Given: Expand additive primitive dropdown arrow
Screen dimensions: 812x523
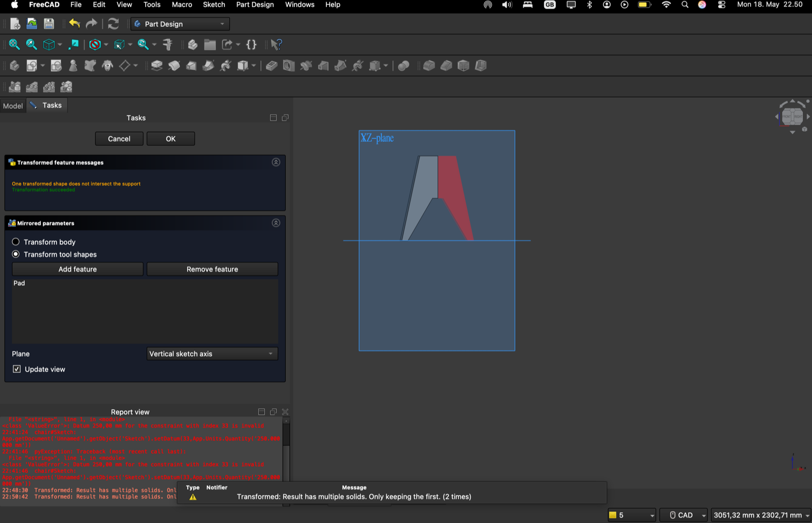Looking at the screenshot, I should (x=254, y=66).
